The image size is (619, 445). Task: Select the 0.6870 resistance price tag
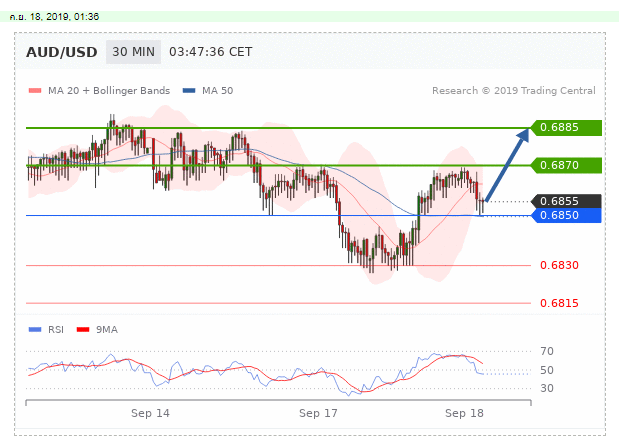click(x=566, y=165)
